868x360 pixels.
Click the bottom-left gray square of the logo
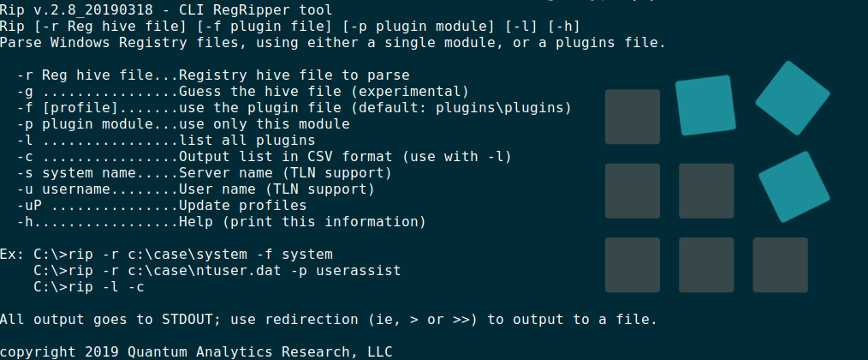pos(633,265)
